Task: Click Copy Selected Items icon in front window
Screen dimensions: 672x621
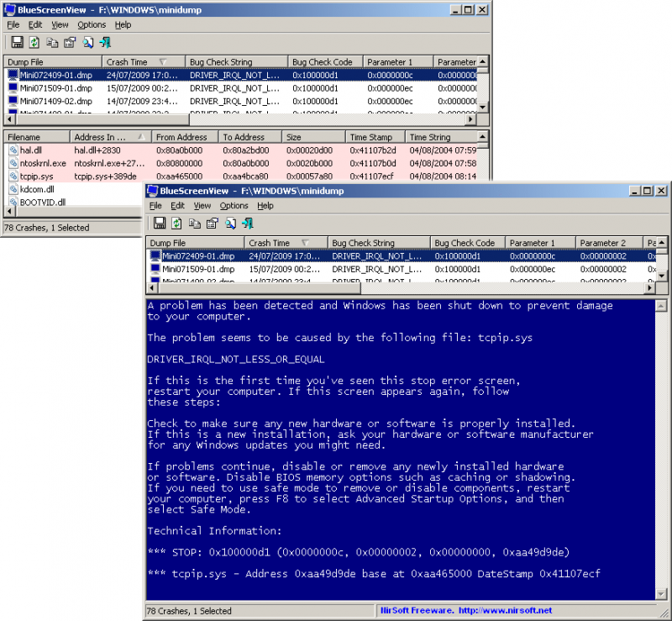Action: point(195,223)
